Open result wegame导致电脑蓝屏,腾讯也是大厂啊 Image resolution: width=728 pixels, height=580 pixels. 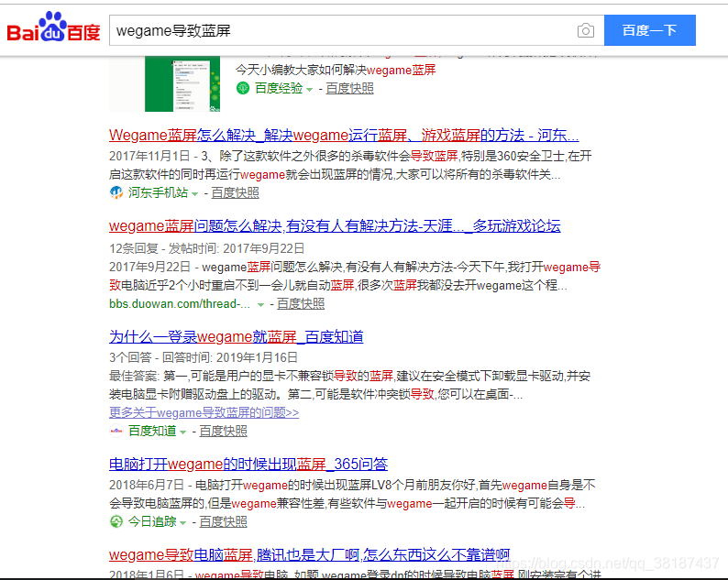[x=310, y=554]
